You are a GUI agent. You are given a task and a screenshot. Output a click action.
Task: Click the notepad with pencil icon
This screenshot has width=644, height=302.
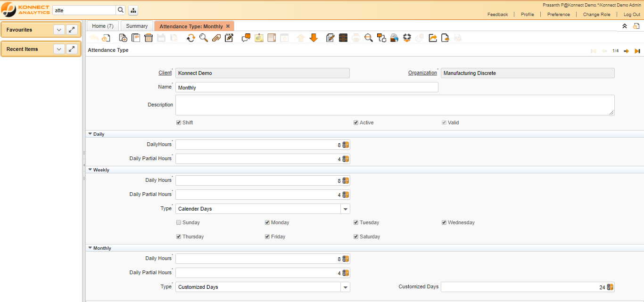(229, 38)
